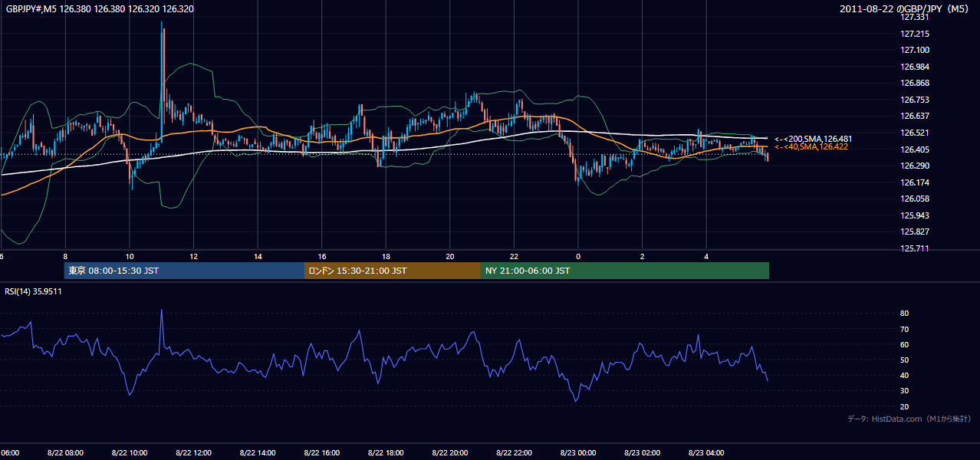980x460 pixels.
Task: Click the 200 SMA 126.481 label
Action: click(x=813, y=139)
